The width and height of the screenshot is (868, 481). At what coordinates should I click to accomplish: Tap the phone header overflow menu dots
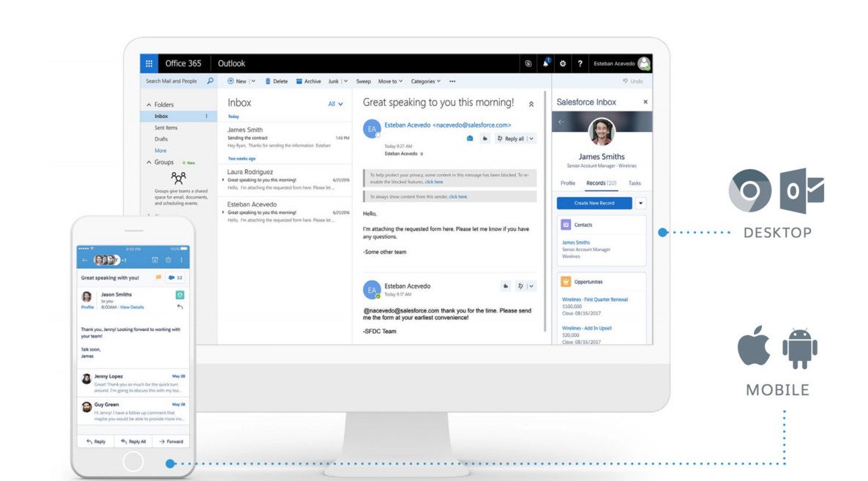click(x=182, y=260)
